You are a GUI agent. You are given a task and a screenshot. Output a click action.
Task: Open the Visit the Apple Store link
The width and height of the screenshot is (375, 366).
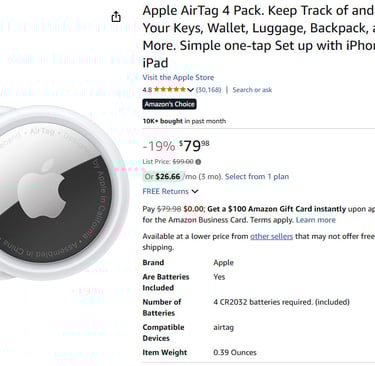(x=178, y=77)
